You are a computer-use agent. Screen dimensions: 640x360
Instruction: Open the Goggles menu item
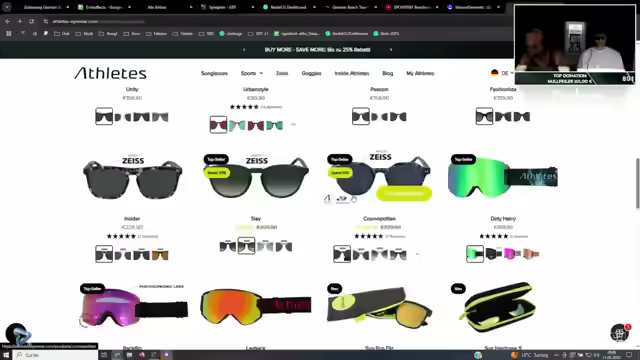311,73
